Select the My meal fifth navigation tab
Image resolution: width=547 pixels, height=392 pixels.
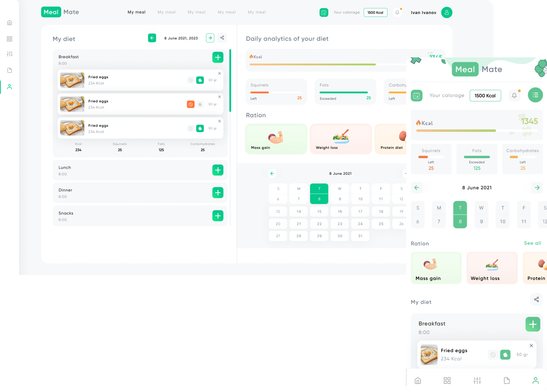257,12
